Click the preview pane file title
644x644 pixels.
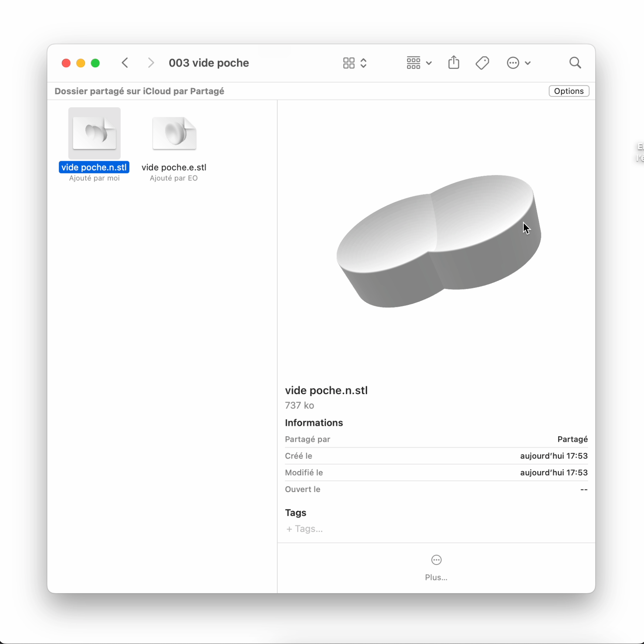pos(326,390)
